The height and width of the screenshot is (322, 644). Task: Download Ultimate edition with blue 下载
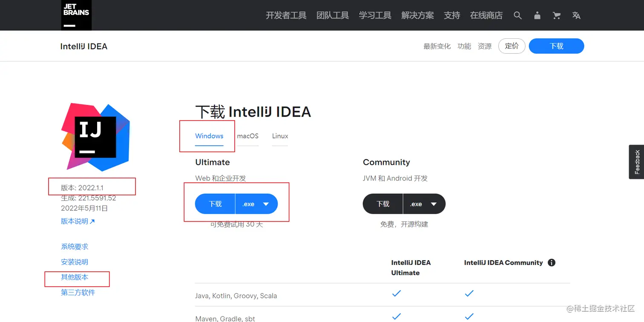point(215,204)
